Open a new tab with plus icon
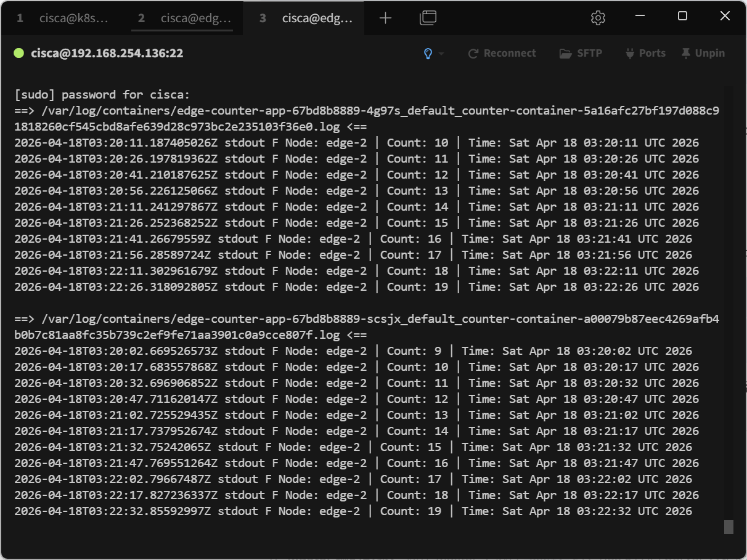Screen dimensions: 747x560 tap(385, 18)
